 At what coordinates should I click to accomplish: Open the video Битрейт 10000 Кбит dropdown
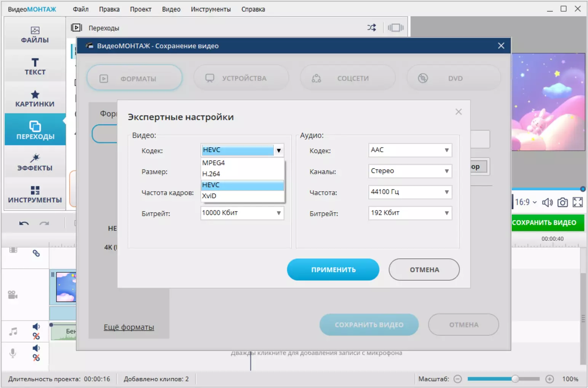(242, 213)
